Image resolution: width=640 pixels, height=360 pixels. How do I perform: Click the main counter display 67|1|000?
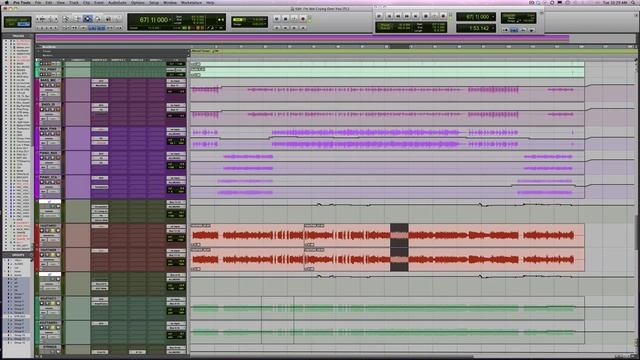(x=153, y=20)
